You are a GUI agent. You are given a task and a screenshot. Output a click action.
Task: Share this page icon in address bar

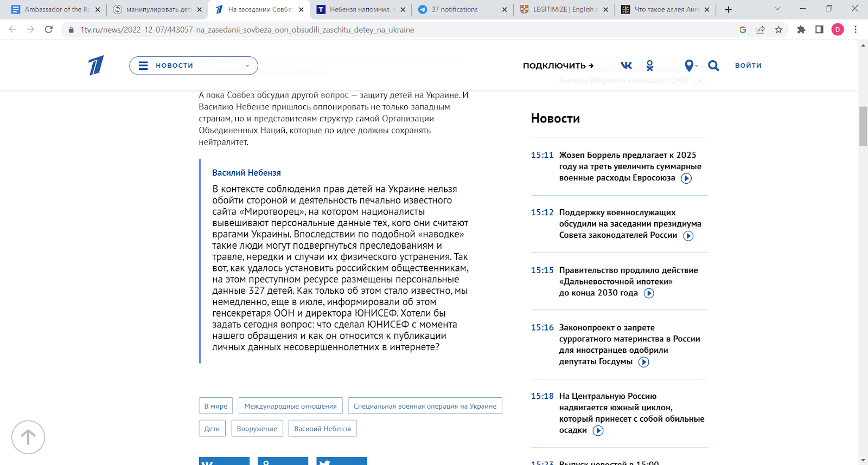point(761,30)
